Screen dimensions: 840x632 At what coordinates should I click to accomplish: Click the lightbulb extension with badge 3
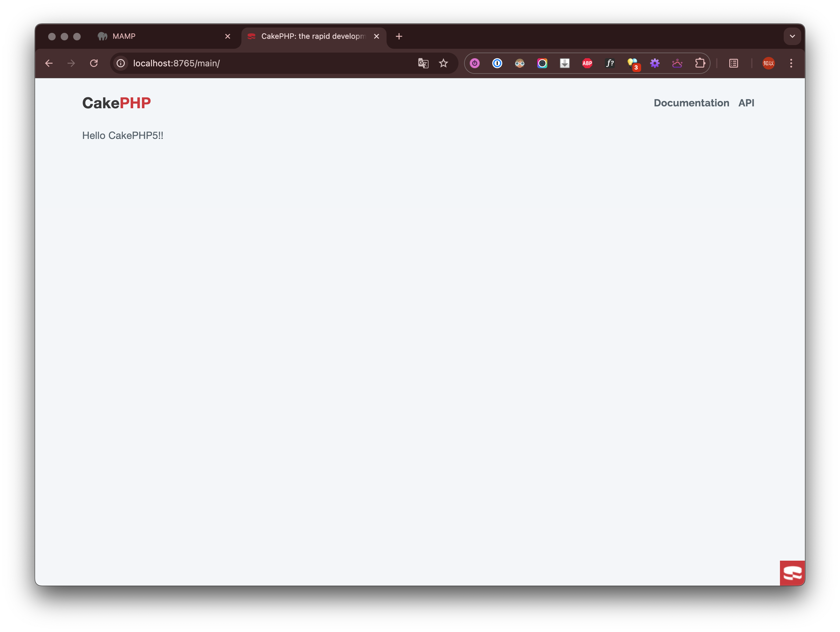[633, 64]
